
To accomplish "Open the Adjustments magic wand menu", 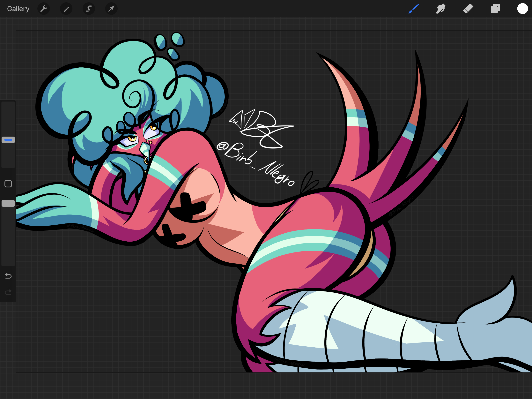I will click(x=66, y=9).
